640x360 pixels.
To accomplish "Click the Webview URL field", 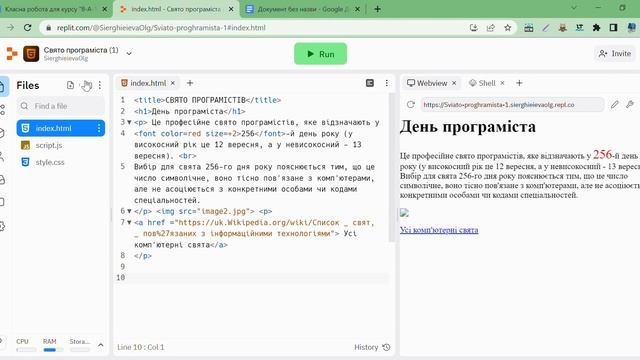I will pyautogui.click(x=512, y=104).
